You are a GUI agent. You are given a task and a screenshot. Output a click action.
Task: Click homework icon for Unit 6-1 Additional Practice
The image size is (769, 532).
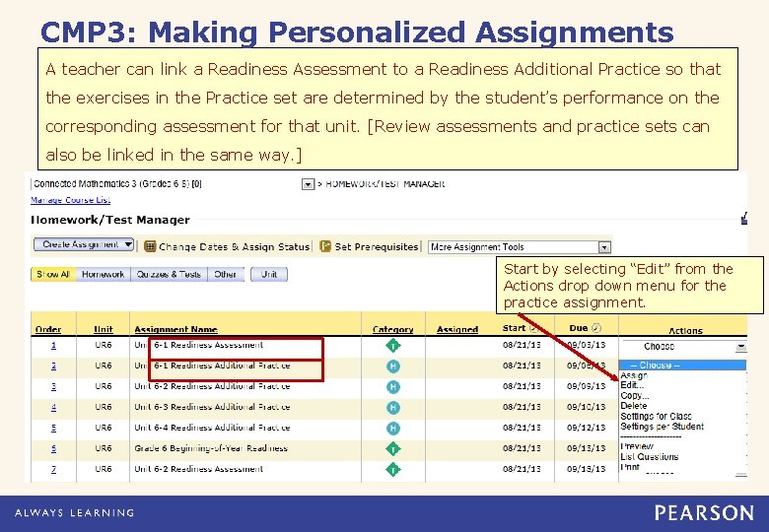[x=392, y=366]
